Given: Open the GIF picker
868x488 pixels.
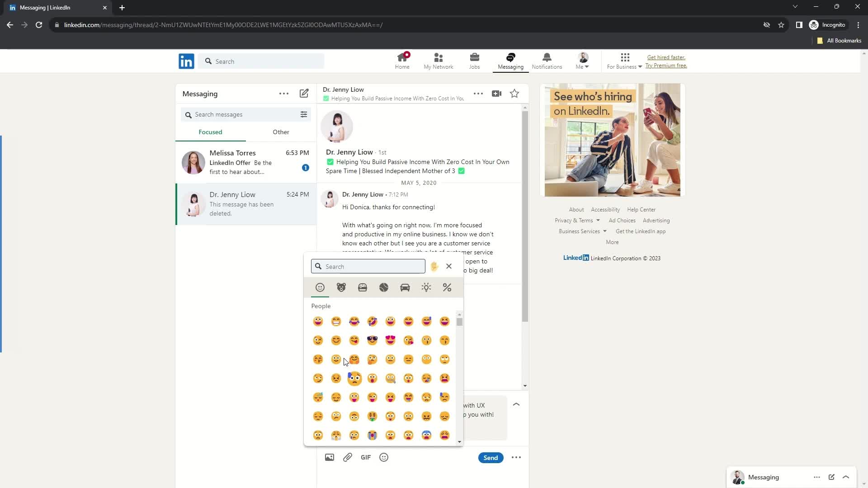Looking at the screenshot, I should click(366, 457).
